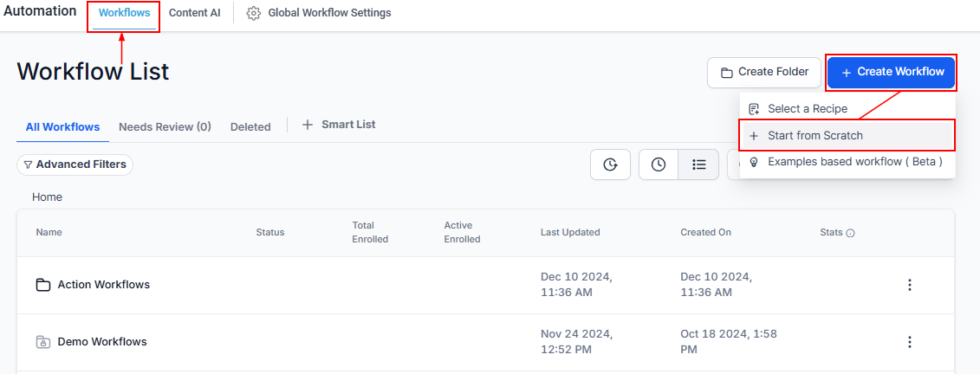The height and width of the screenshot is (374, 980).
Task: Click the Global Workflow Settings gear icon
Action: coord(254,14)
